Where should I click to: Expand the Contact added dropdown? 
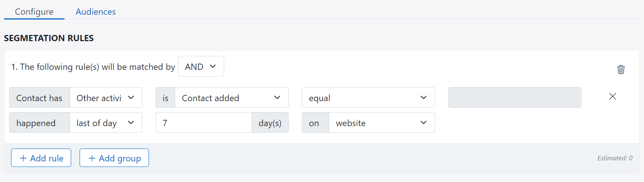click(231, 98)
